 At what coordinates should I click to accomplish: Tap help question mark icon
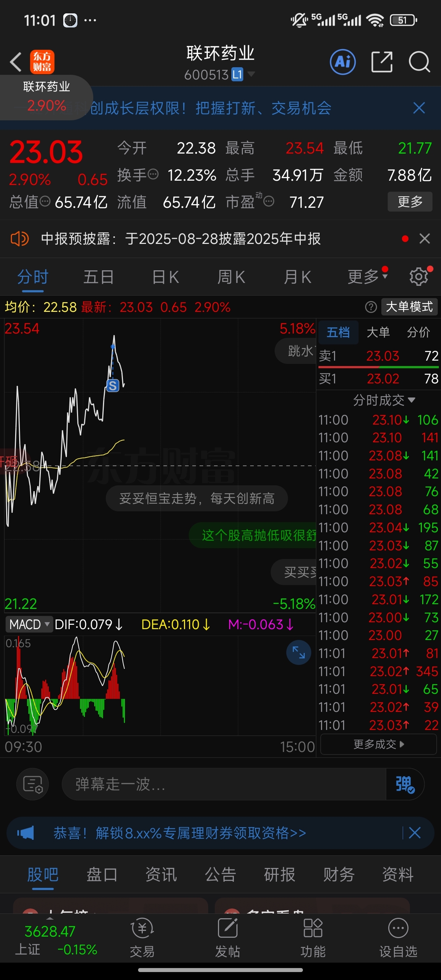pyautogui.click(x=371, y=307)
